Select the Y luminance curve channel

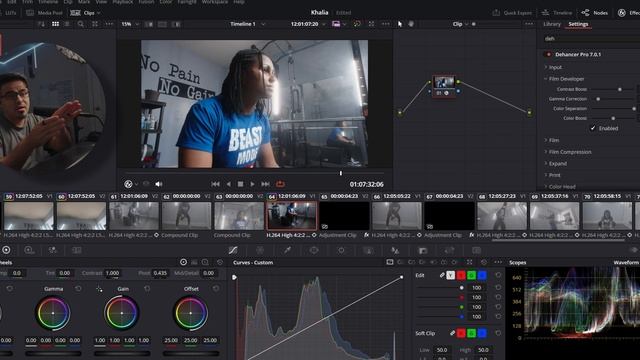pyautogui.click(x=450, y=276)
